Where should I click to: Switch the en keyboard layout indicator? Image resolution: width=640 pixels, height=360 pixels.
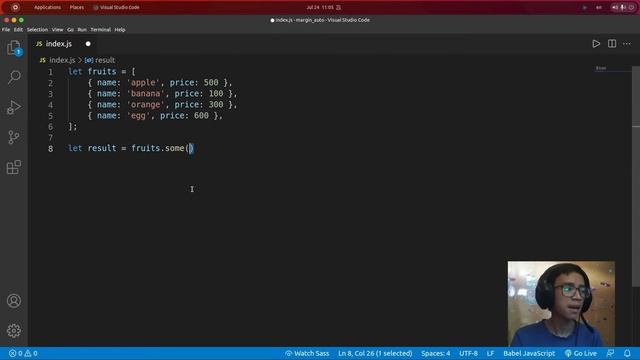[599, 7]
